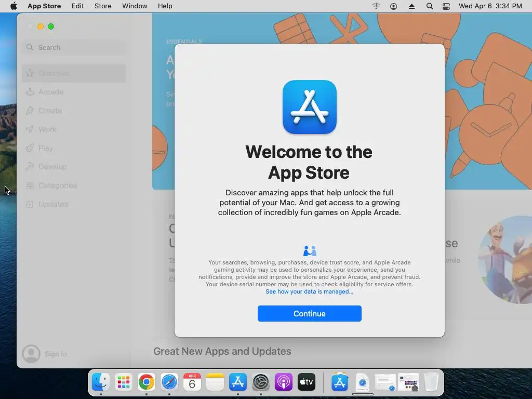Click the eject icon in the menu bar

pos(411,6)
